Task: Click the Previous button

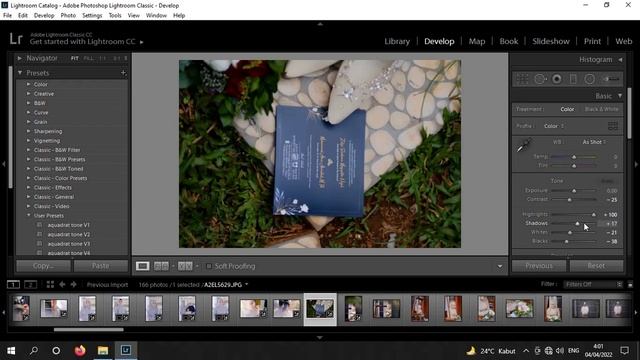Action: tap(539, 266)
